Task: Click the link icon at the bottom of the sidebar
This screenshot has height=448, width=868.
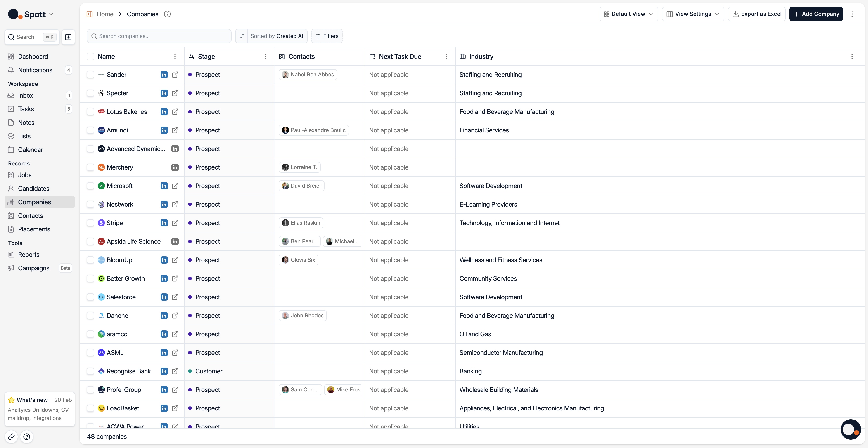Action: (11, 436)
